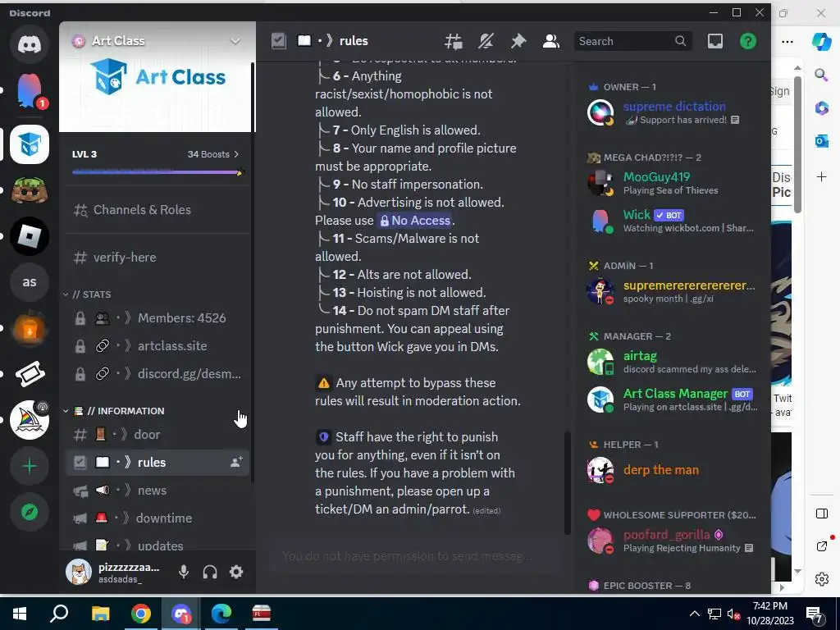This screenshot has width=840, height=630.
Task: Click the server boost progress bar
Action: point(157,172)
